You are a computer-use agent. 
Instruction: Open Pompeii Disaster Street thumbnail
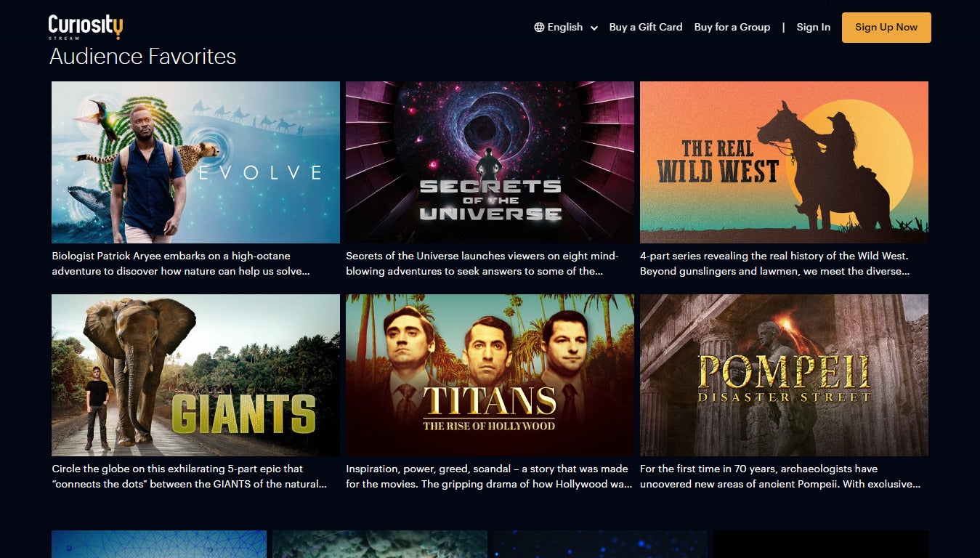pyautogui.click(x=784, y=375)
